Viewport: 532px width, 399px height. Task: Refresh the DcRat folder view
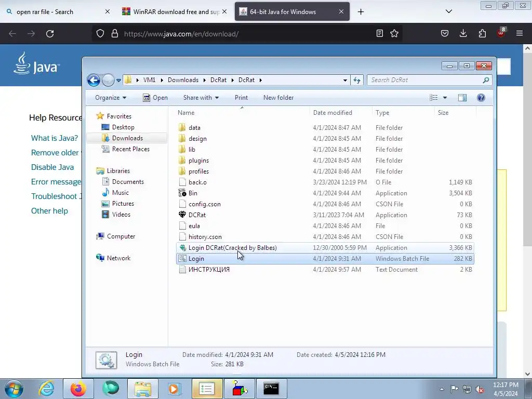(x=357, y=80)
